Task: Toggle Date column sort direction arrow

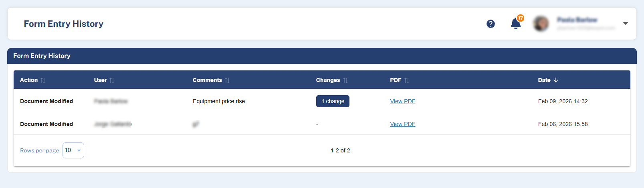Action: pyautogui.click(x=556, y=80)
